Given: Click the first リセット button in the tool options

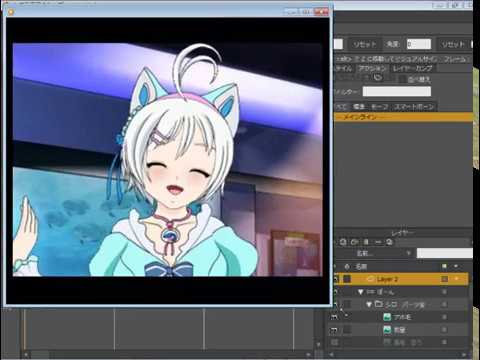Looking at the screenshot, I should click(x=365, y=44).
